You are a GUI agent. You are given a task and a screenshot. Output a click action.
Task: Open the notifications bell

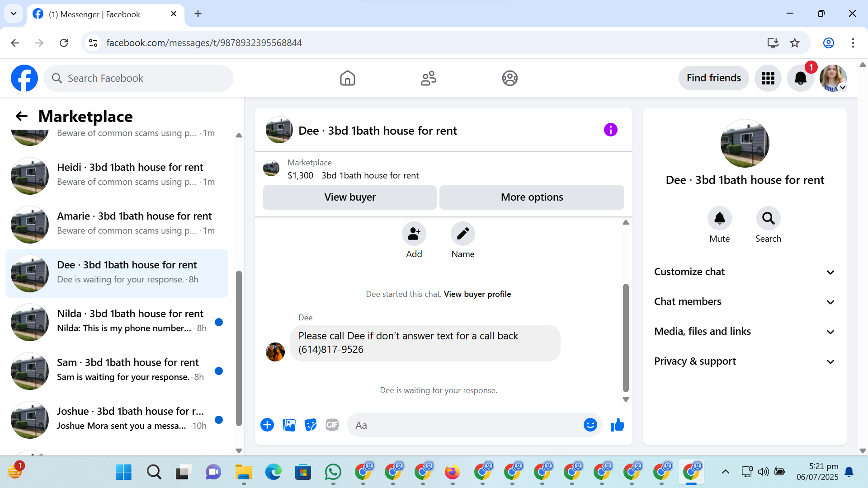(800, 78)
